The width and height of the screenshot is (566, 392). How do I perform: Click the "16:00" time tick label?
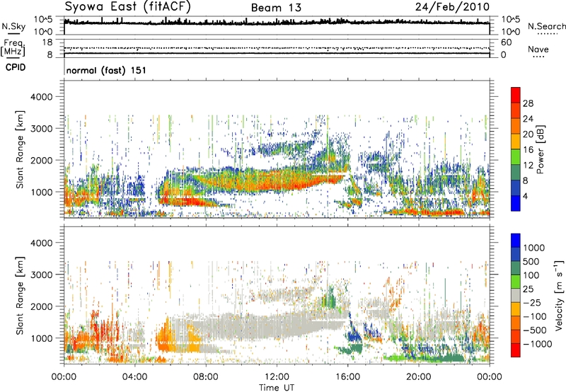347,377
